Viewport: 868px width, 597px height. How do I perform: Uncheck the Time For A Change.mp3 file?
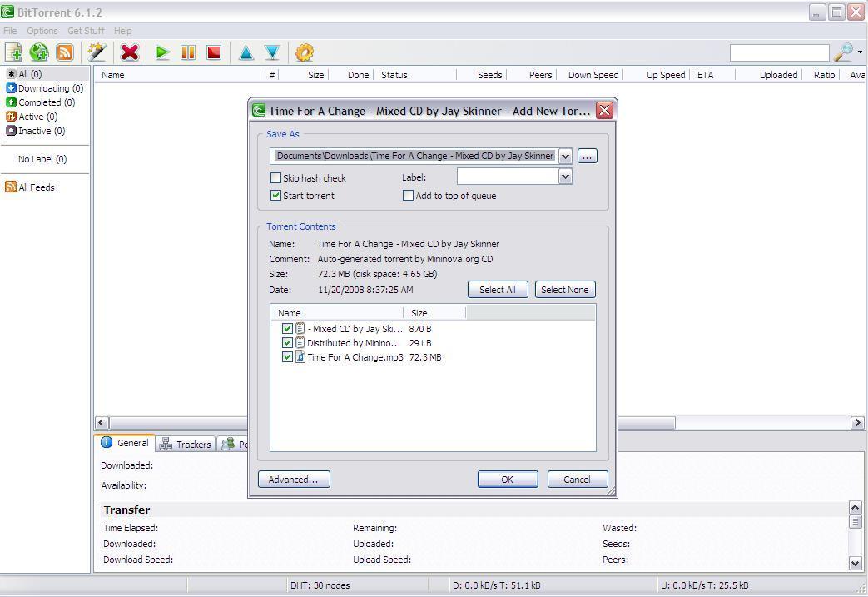[287, 357]
